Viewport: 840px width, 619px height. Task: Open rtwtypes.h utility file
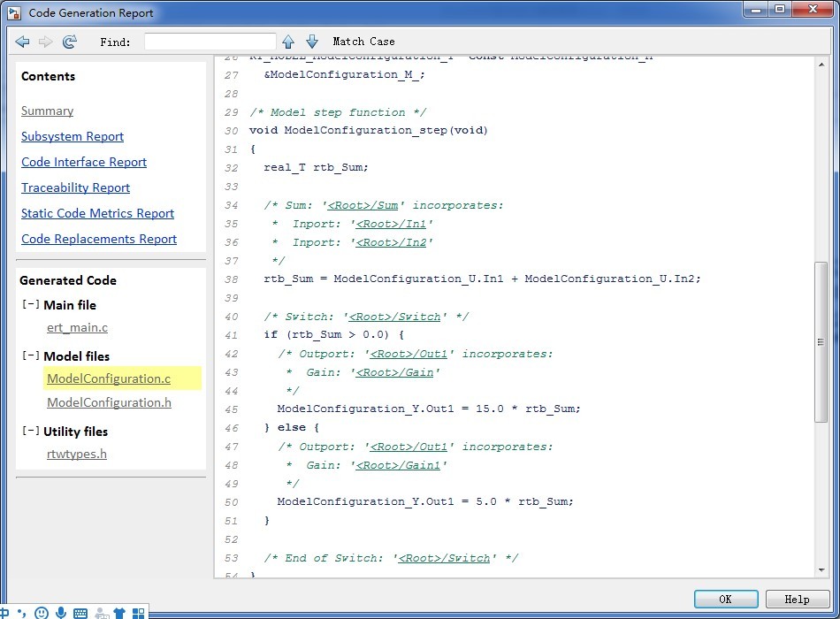(77, 454)
